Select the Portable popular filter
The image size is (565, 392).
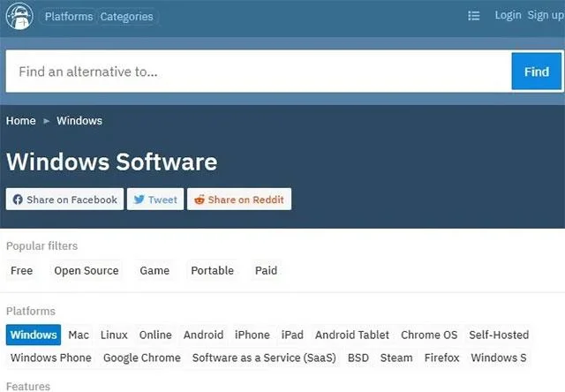tap(212, 270)
